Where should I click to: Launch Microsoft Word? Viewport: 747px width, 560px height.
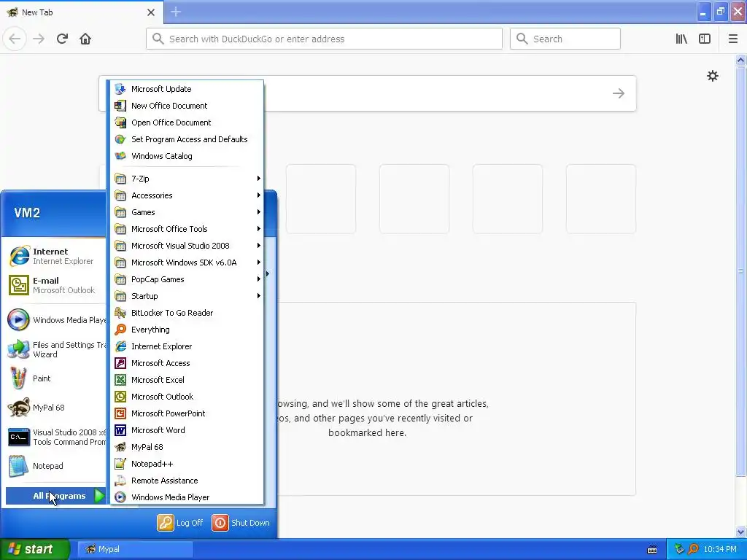click(x=187, y=430)
